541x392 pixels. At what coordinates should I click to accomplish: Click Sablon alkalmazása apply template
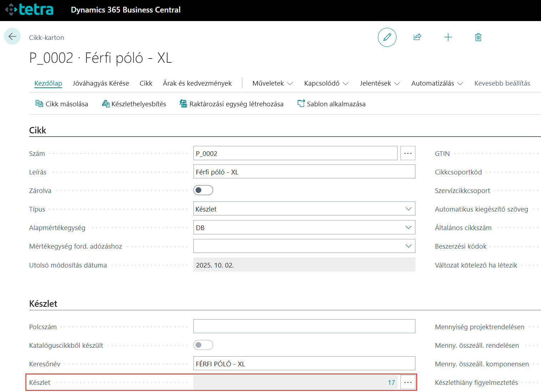pyautogui.click(x=332, y=104)
